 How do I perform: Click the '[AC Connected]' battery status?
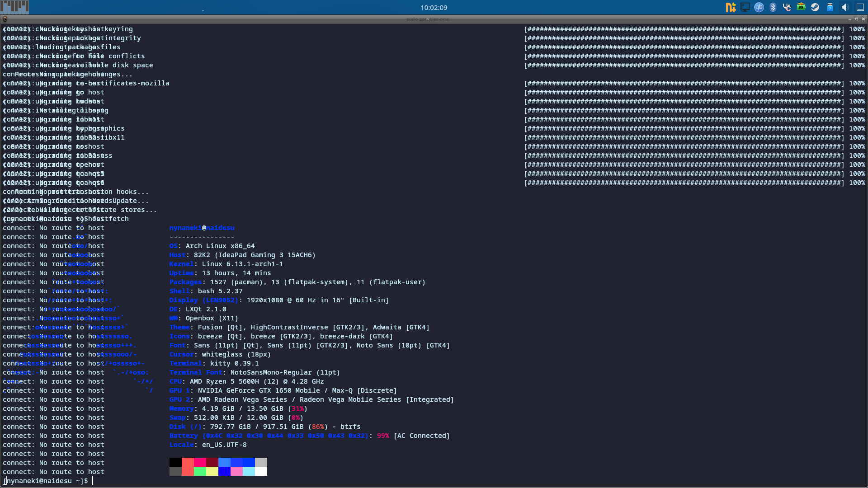422,436
